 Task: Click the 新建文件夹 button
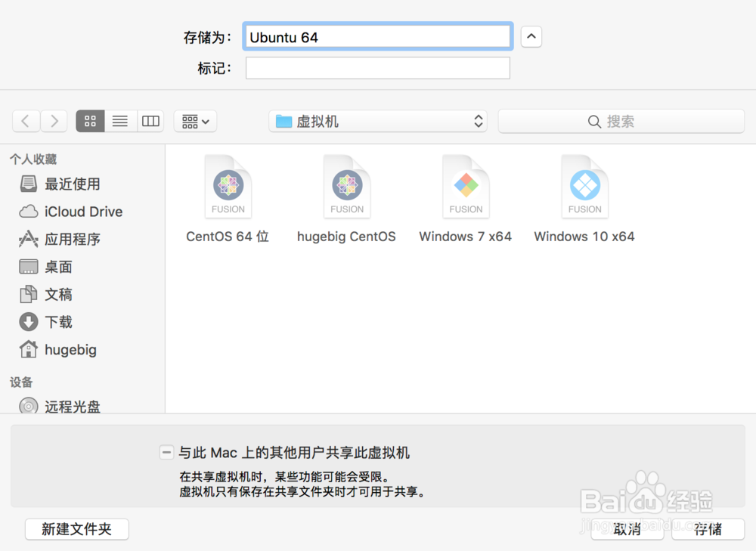[x=76, y=529]
